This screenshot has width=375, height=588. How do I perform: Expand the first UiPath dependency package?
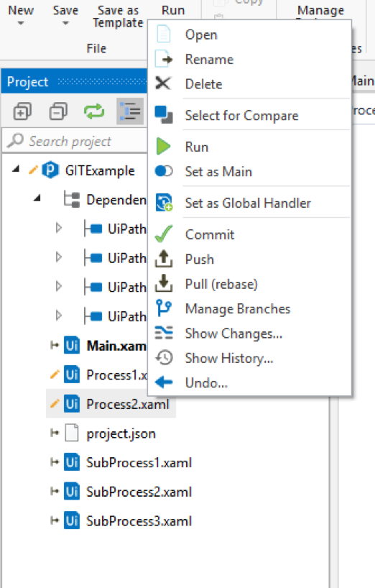[58, 228]
